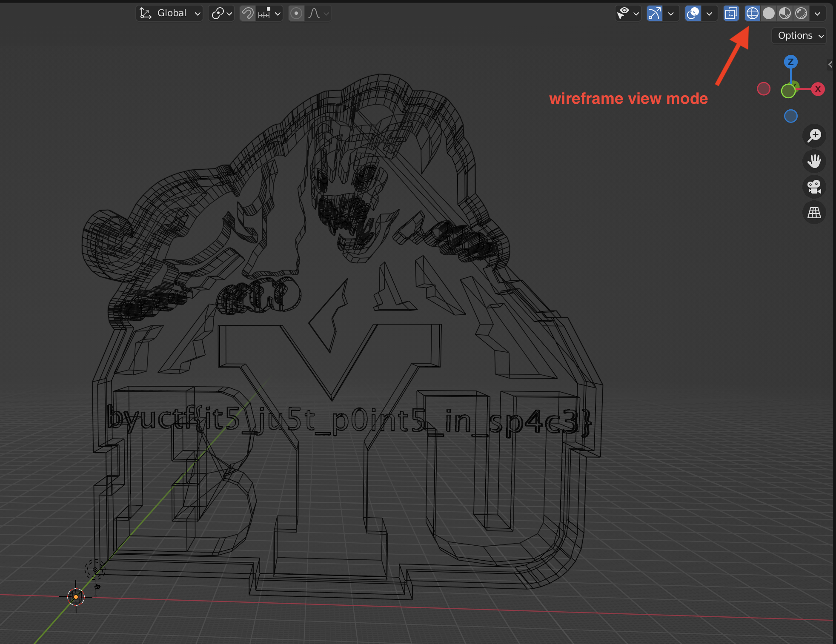Click the red X axis gizmo ball

coord(818,89)
